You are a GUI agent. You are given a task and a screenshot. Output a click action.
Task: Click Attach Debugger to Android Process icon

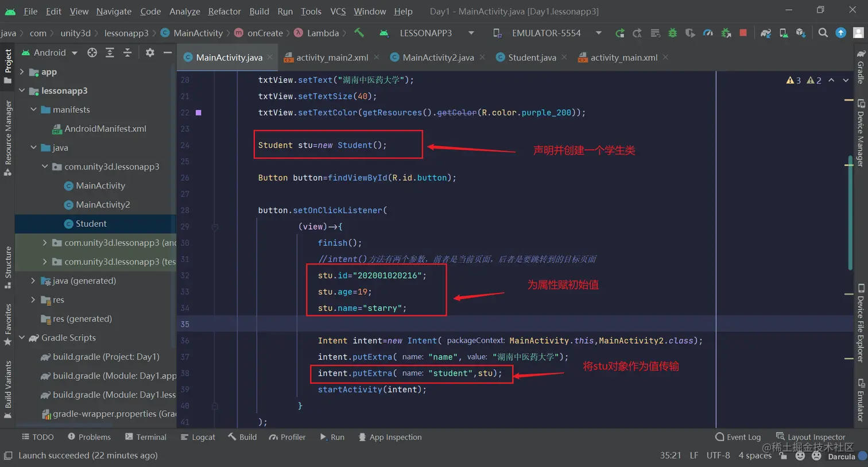pos(726,33)
